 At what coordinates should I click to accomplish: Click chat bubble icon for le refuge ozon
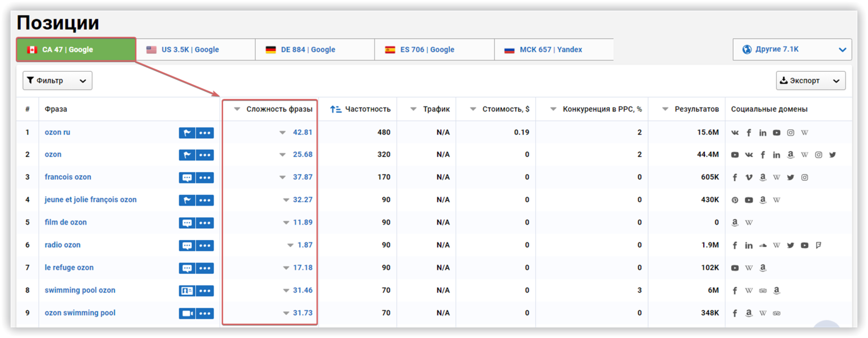(187, 268)
